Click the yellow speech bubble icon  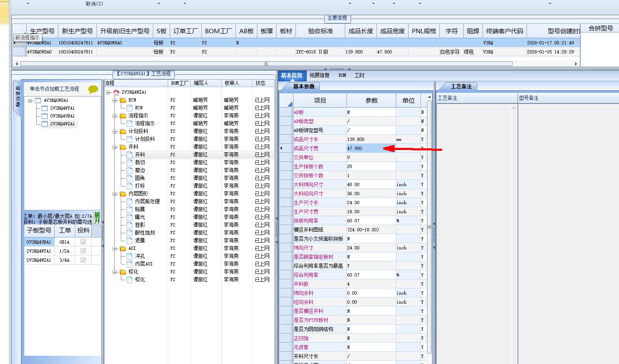click(x=93, y=89)
